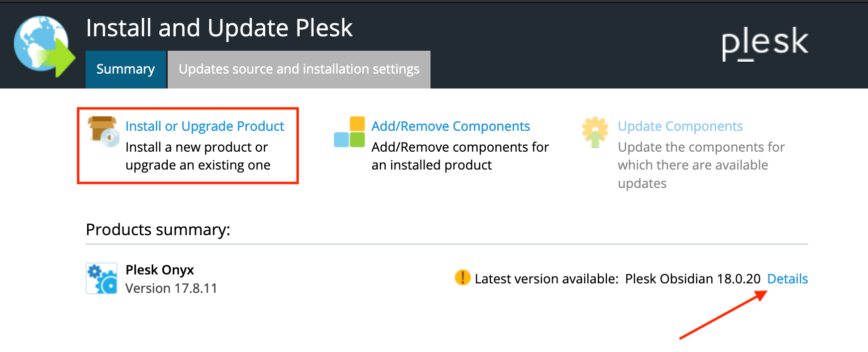Open the Install or Upgrade Product link
Screen dimensions: 868x352
pyautogui.click(x=205, y=126)
